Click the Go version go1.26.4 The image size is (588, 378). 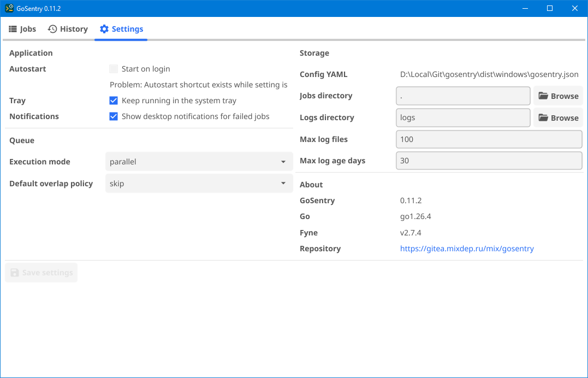pos(415,217)
